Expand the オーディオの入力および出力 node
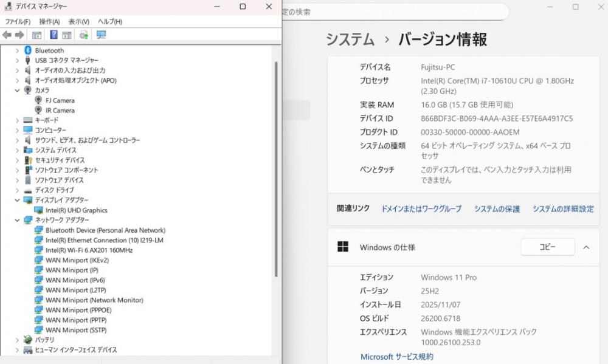Viewport: 608px width, 364px height. pos(17,70)
